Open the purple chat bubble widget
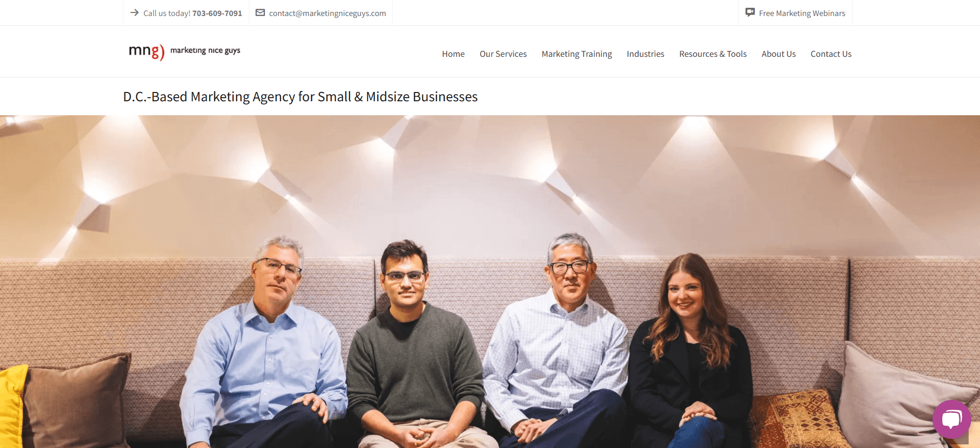The width and height of the screenshot is (980, 448). click(x=952, y=419)
